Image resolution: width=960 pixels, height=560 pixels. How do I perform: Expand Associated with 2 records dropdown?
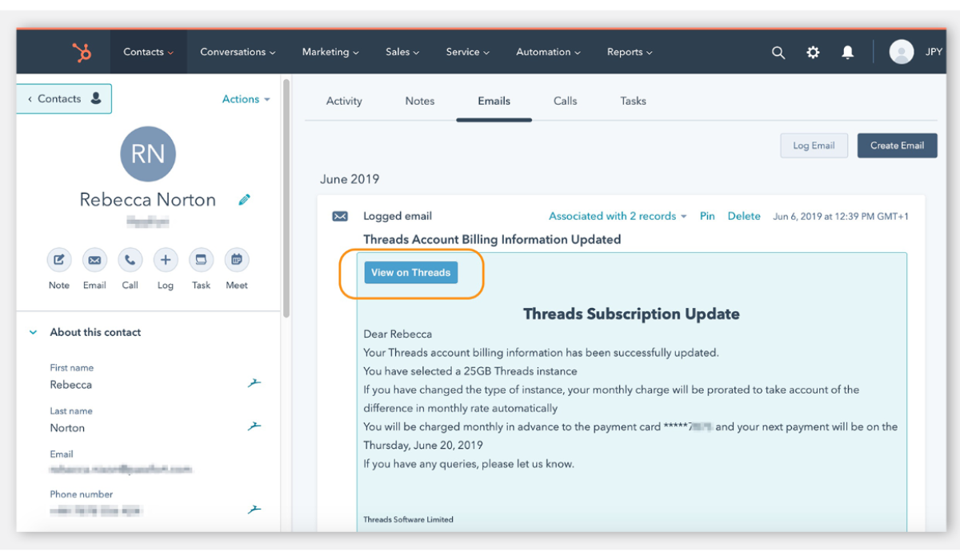618,216
